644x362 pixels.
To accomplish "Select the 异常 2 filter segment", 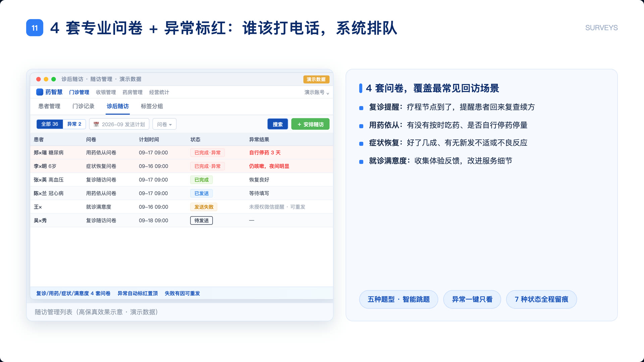I will 74,124.
